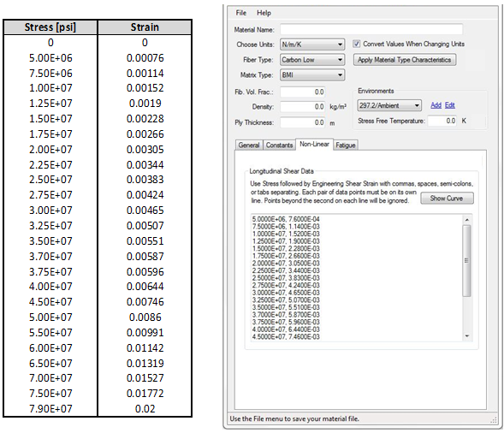Click the shear data scrollbar up arrow

pyautogui.click(x=467, y=220)
